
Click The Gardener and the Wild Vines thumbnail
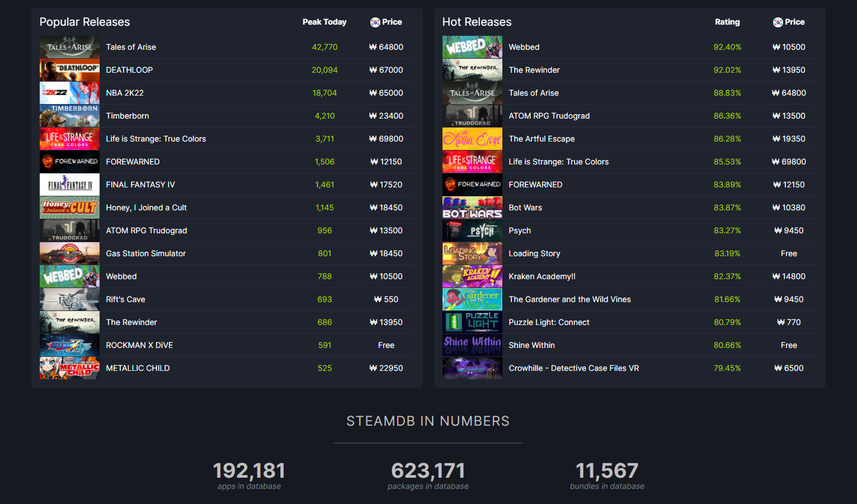[472, 299]
